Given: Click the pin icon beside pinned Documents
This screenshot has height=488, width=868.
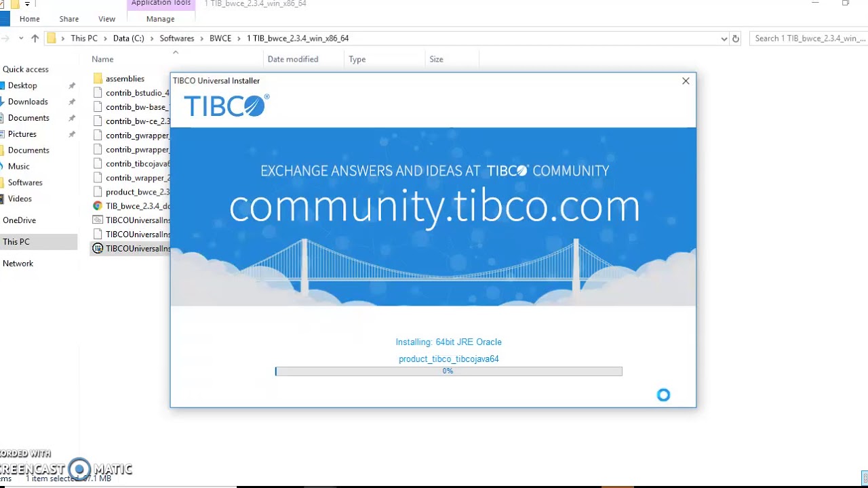Looking at the screenshot, I should click(x=72, y=119).
